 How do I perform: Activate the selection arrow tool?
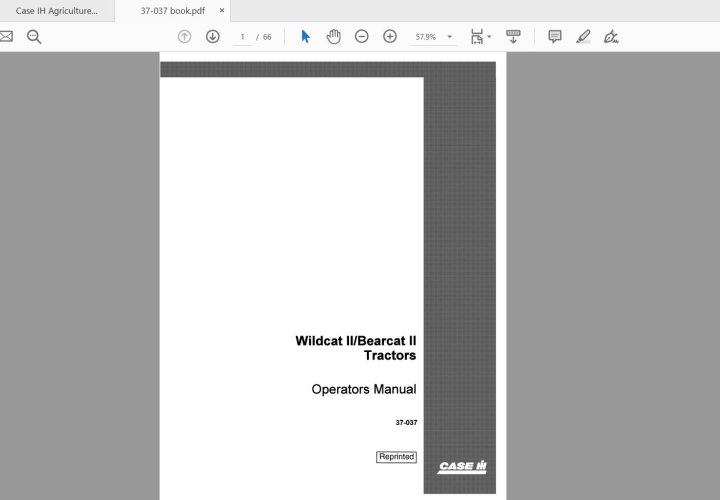pyautogui.click(x=305, y=36)
